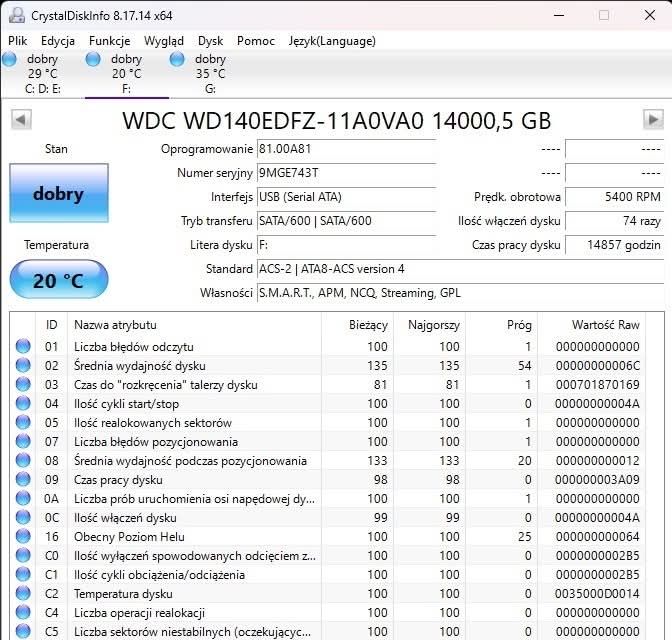The image size is (672, 640).
Task: Open the Język(Language) menu
Action: click(x=332, y=41)
